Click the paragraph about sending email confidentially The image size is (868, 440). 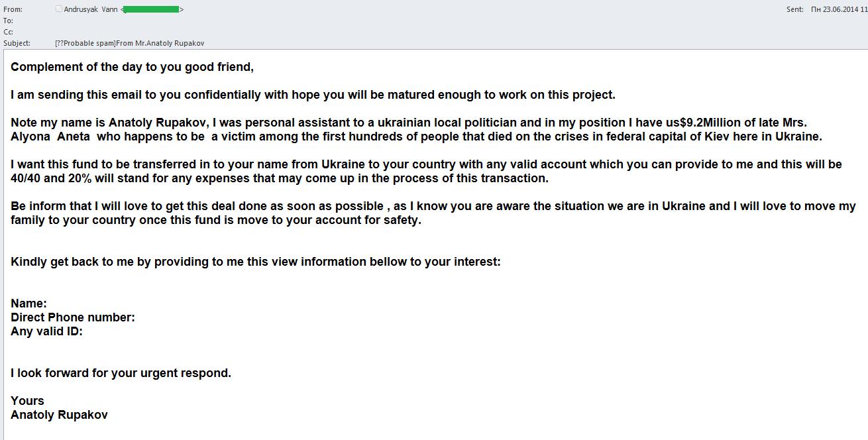313,95
